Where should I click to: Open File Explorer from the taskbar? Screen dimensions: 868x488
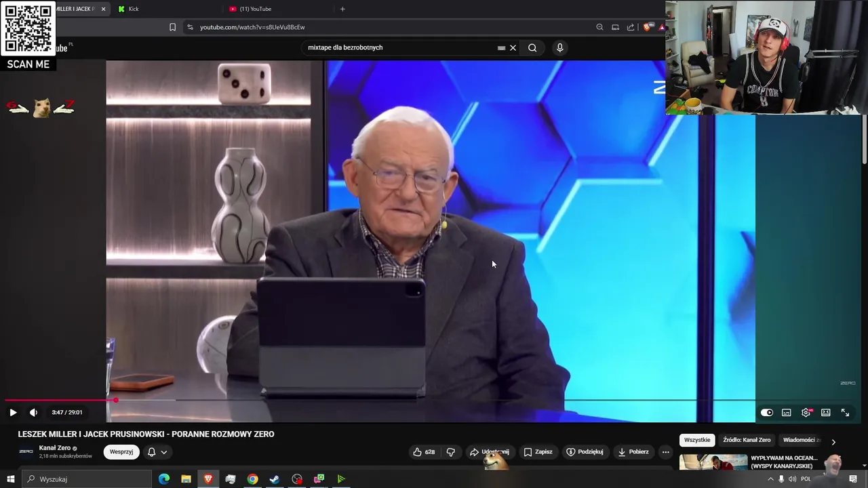pyautogui.click(x=186, y=479)
